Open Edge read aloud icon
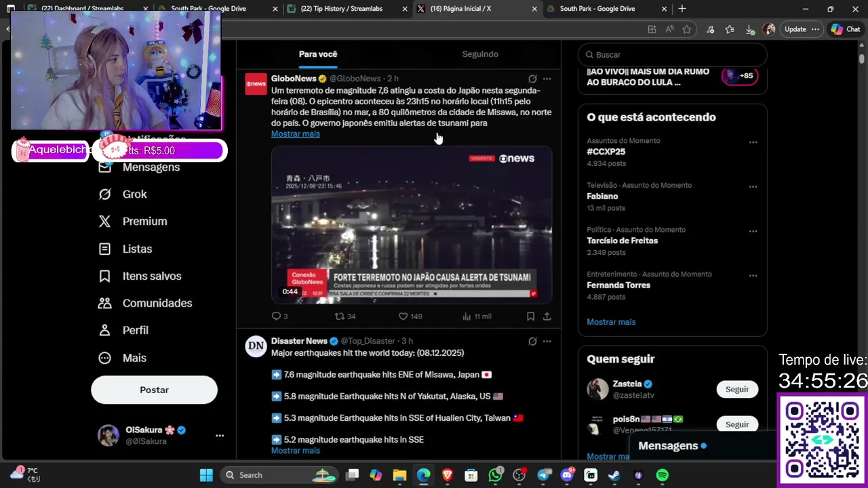 tap(669, 29)
